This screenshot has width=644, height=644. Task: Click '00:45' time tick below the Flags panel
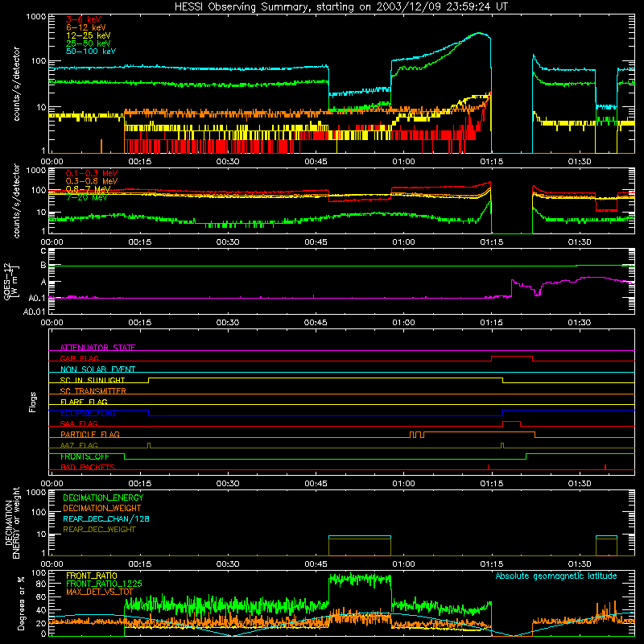click(316, 484)
